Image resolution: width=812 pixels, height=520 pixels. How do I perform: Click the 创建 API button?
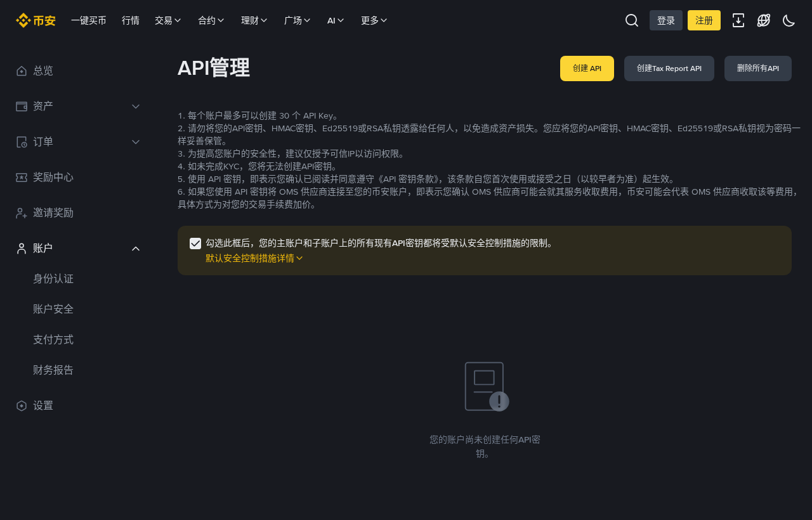tap(587, 68)
